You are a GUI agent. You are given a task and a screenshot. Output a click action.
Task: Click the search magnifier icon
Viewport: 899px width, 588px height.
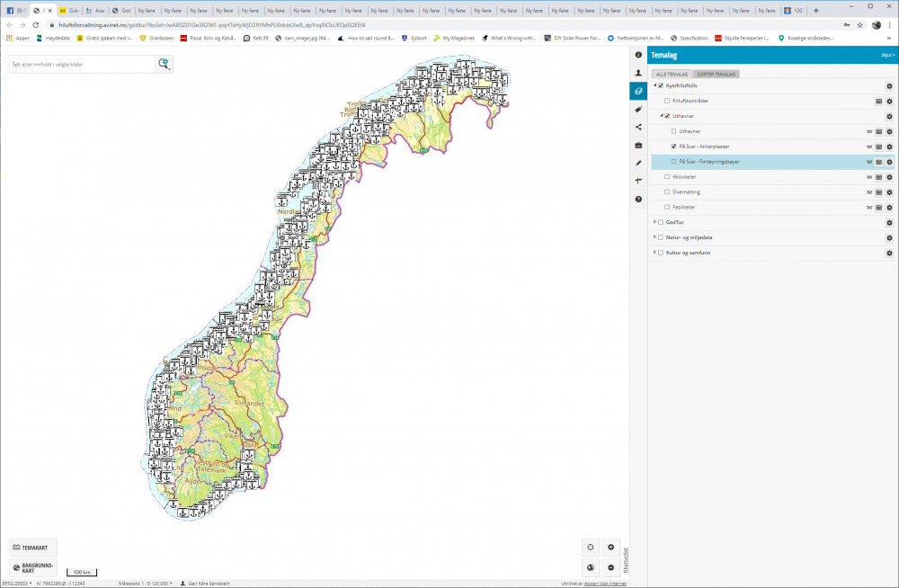164,64
